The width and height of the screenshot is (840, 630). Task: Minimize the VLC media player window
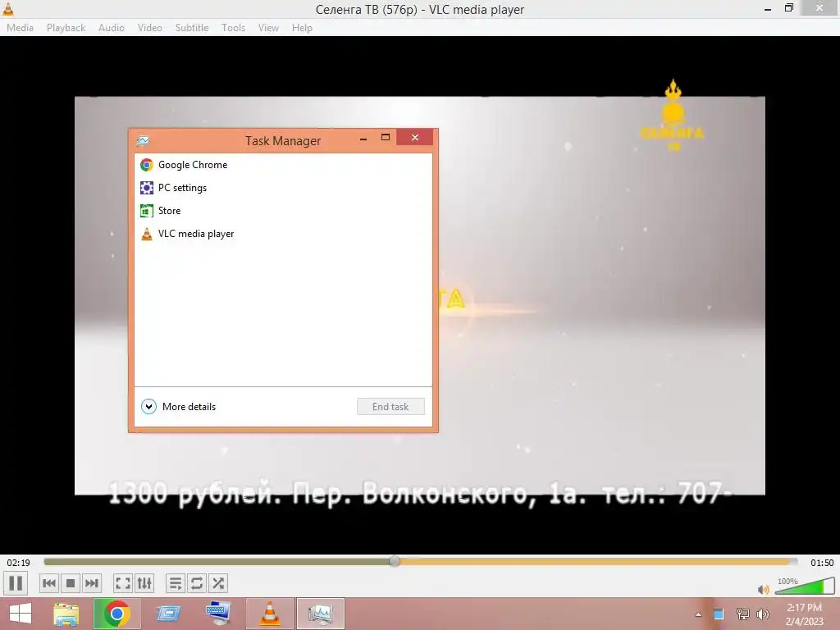(768, 8)
